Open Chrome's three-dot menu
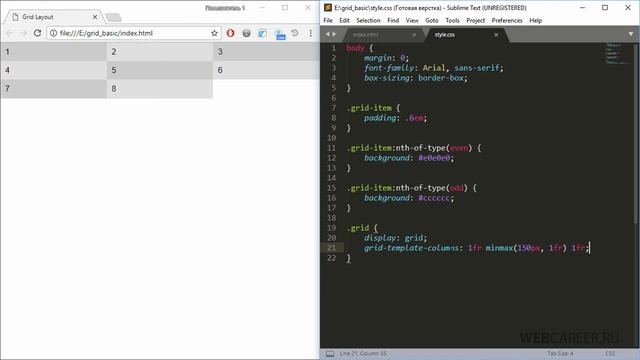 (x=311, y=33)
